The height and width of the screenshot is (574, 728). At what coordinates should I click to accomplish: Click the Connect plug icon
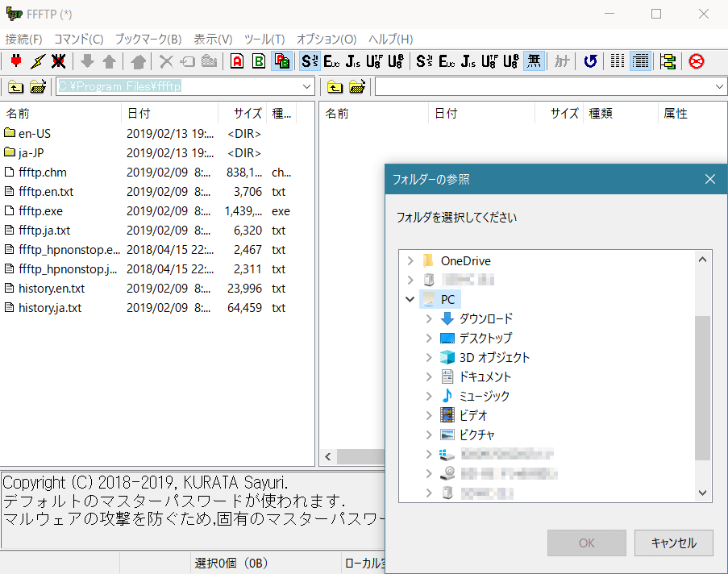click(x=16, y=61)
